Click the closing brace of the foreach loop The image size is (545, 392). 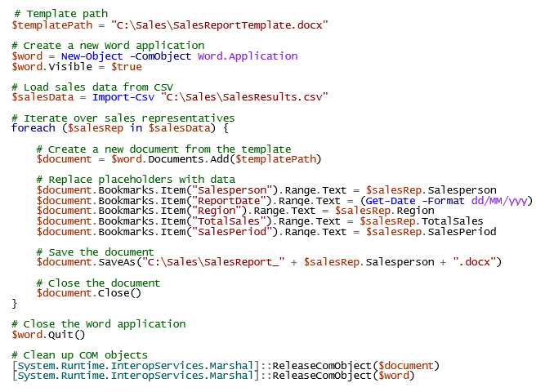(14, 303)
